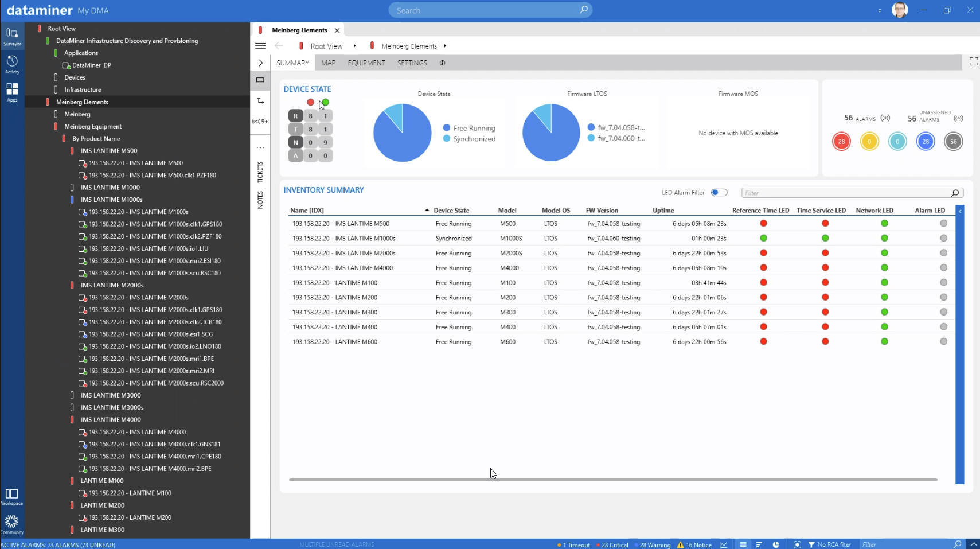
Task: Open the visual overview monitor icon
Action: coord(260,80)
